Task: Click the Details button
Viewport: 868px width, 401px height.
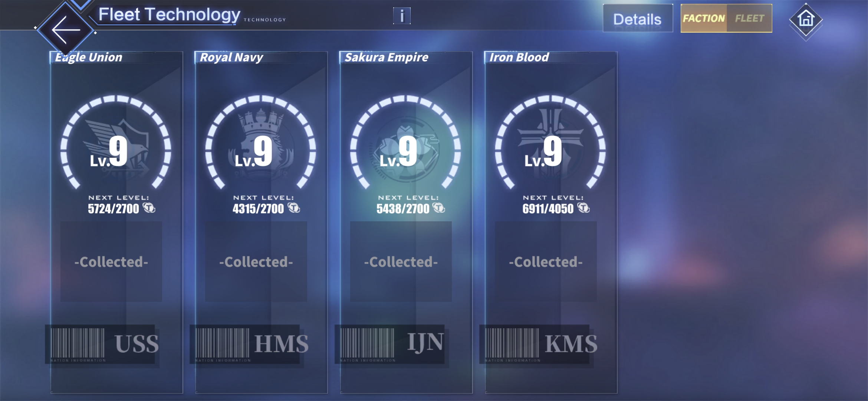Action: click(638, 18)
